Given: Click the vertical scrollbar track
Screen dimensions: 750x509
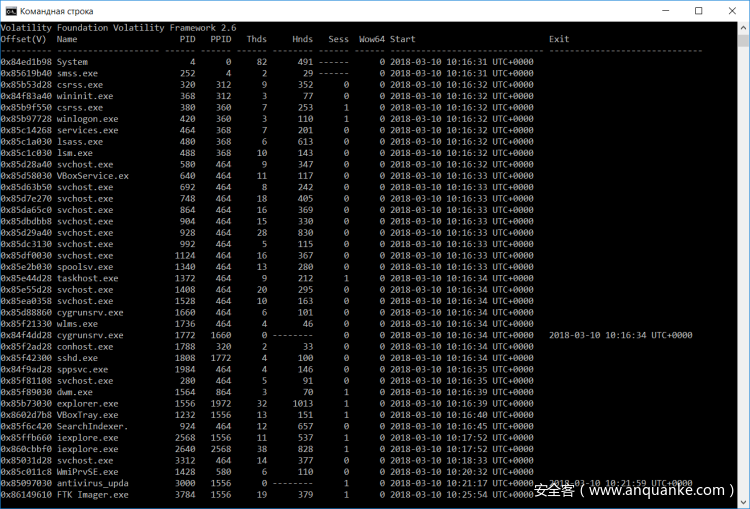Looking at the screenshot, I should coord(744,300).
